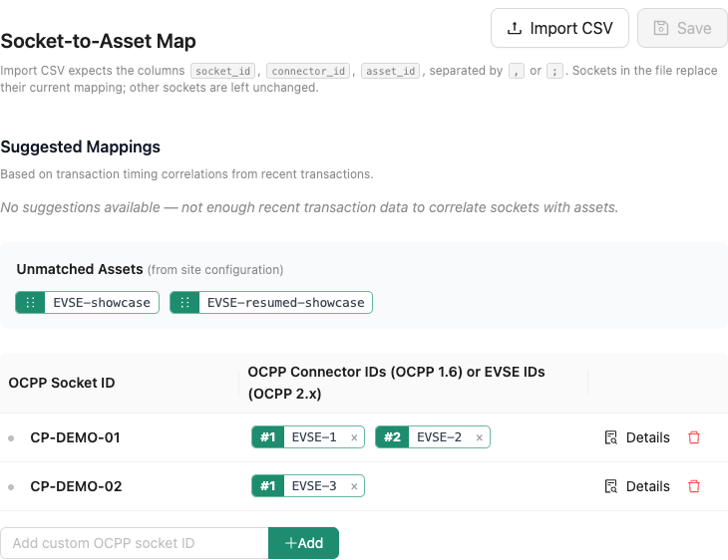This screenshot has width=728, height=560.
Task: Click the CP-DEMO-02 socket ID text
Action: (x=76, y=486)
